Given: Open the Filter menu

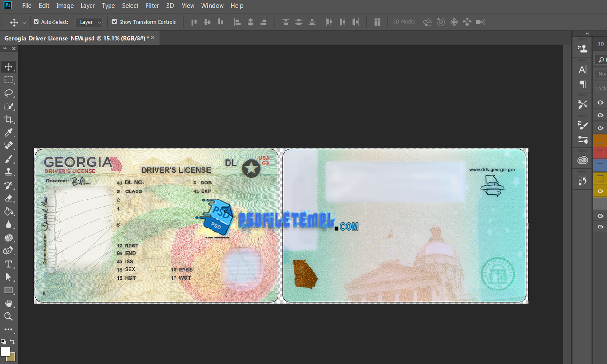Looking at the screenshot, I should [x=152, y=6].
